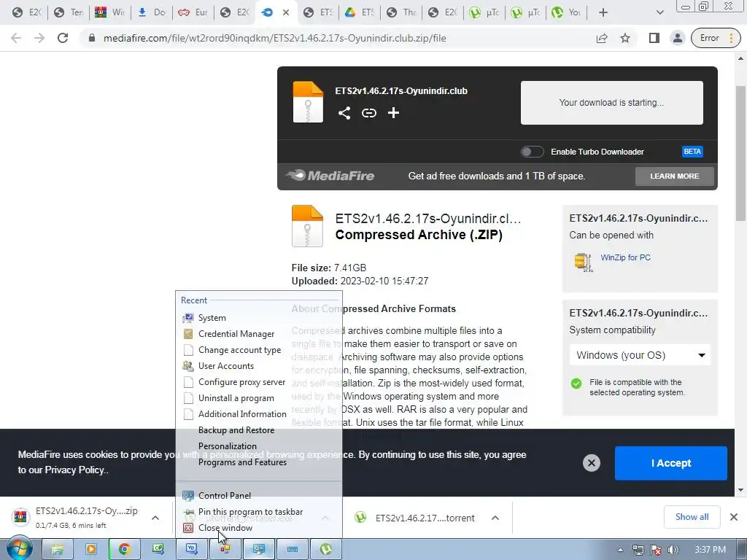This screenshot has height=560, width=747.
Task: Expand options for ETS2 torrent download
Action: pos(495,518)
